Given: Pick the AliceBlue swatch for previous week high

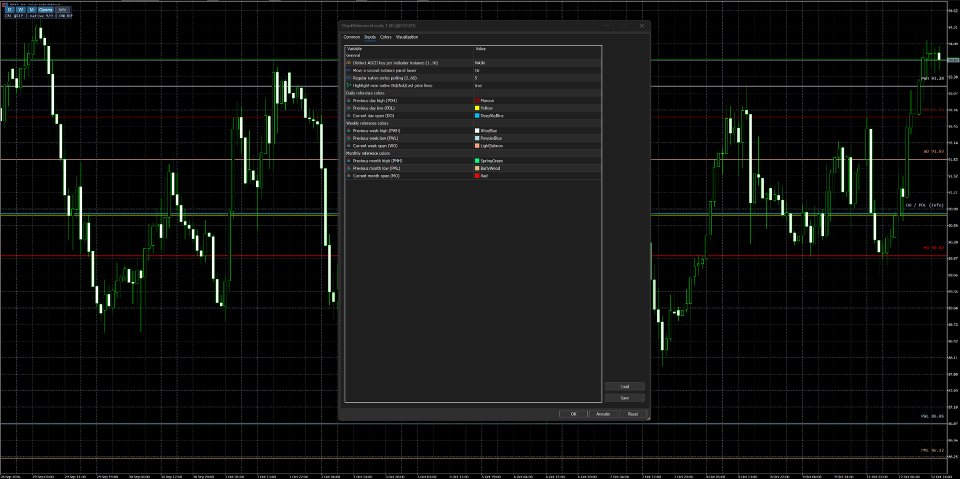Looking at the screenshot, I should [477, 130].
